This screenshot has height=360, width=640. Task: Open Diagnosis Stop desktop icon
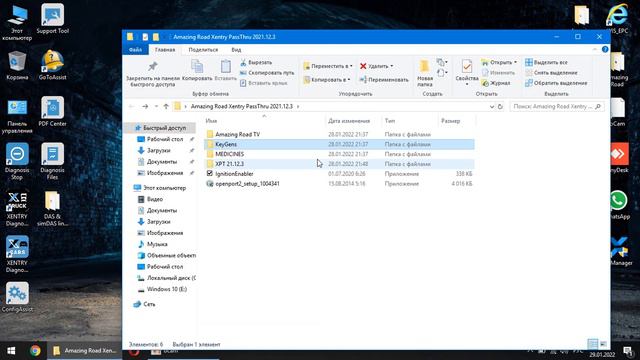pos(17,162)
